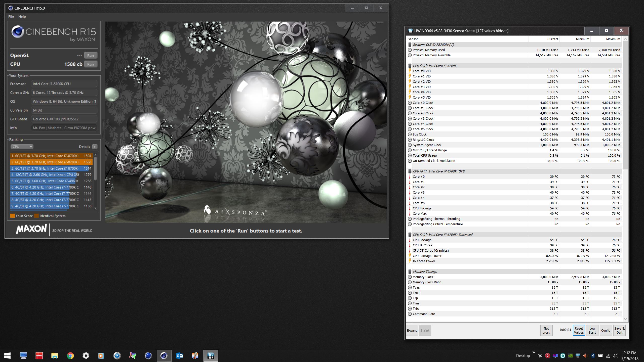Click the airplane mode tray icon

(x=540, y=355)
